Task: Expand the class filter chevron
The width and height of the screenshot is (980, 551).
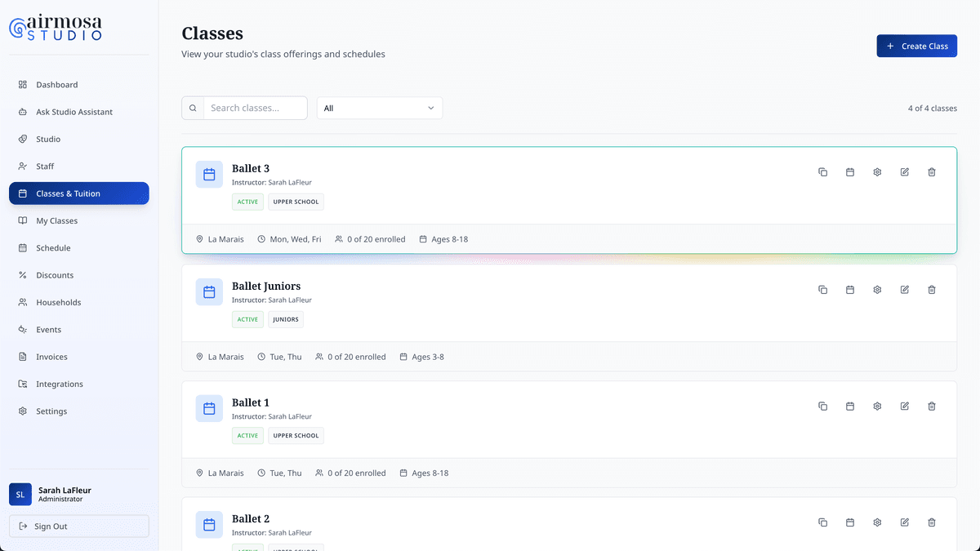Action: click(x=430, y=107)
